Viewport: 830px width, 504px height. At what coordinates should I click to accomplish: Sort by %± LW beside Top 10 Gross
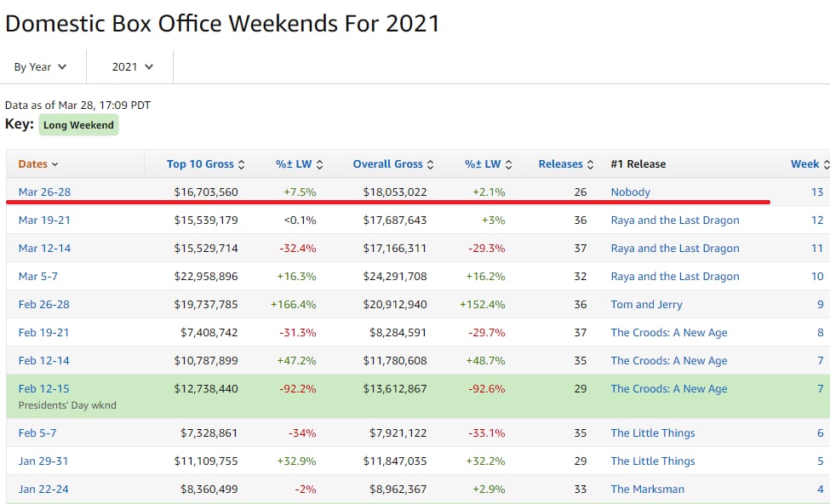click(299, 164)
